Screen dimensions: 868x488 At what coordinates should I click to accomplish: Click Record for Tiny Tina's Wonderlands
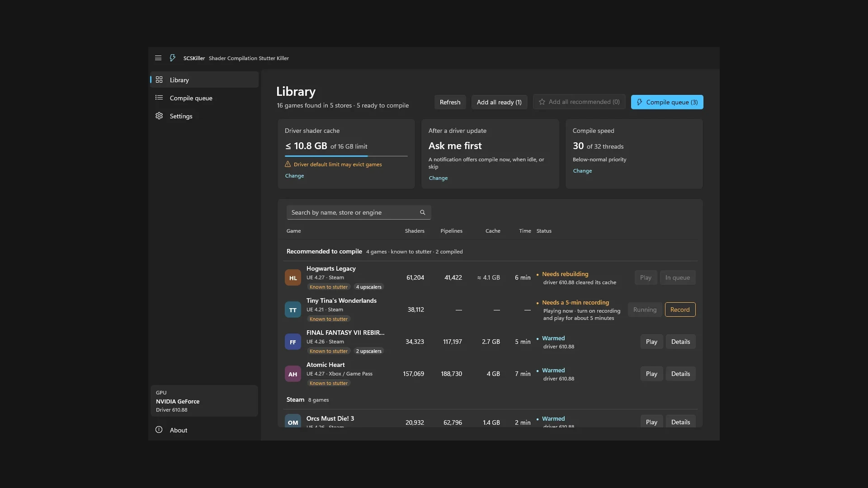point(680,310)
